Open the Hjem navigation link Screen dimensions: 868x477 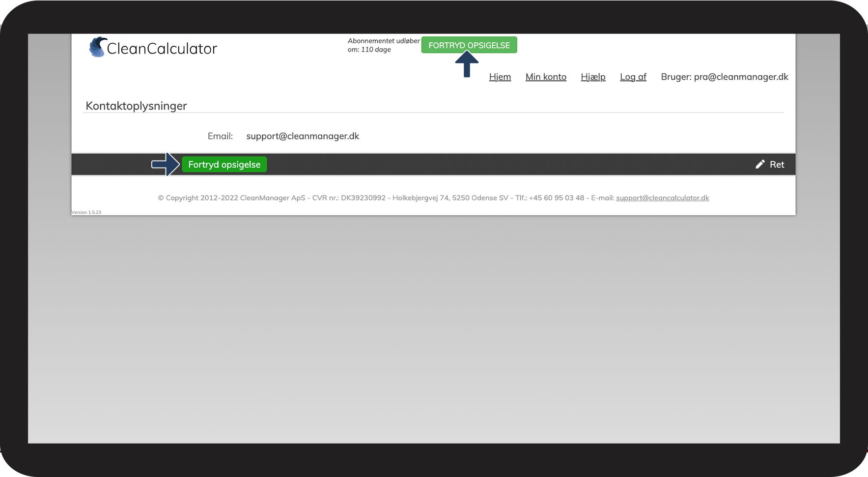point(500,77)
